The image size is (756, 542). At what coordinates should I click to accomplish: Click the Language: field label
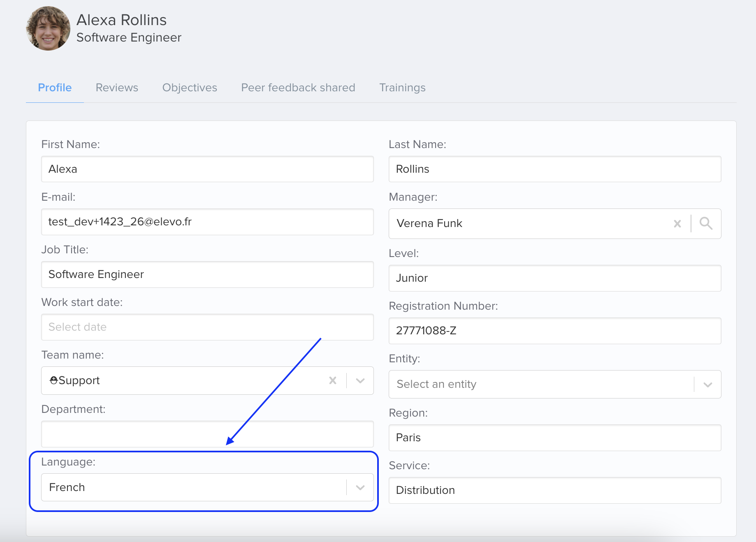coord(68,462)
